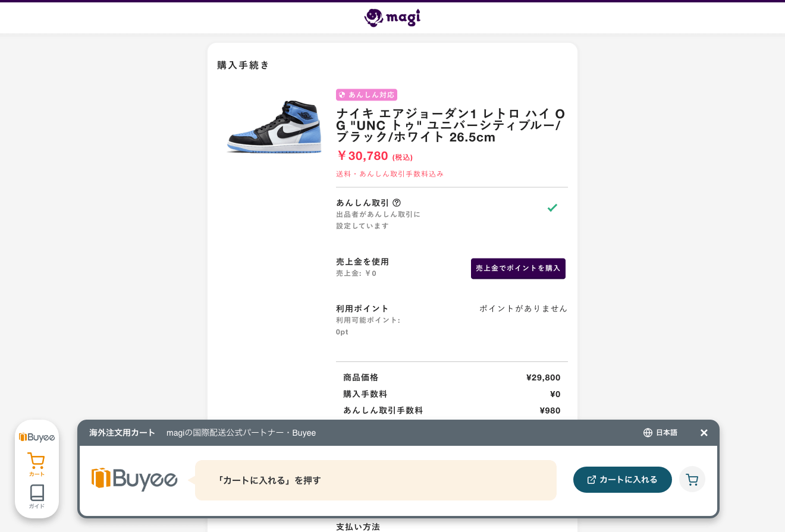Image resolution: width=785 pixels, height=532 pixels.
Task: Click the あんしん対応 pink badge
Action: [x=366, y=95]
